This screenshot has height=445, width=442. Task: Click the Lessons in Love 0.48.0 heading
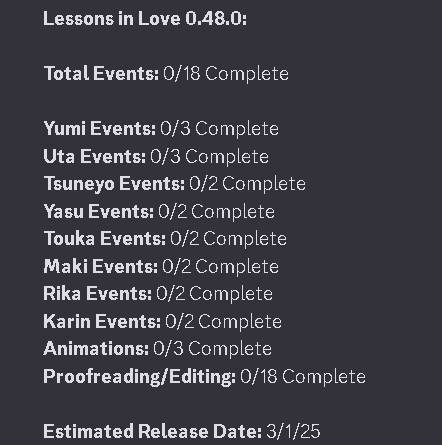point(145,18)
